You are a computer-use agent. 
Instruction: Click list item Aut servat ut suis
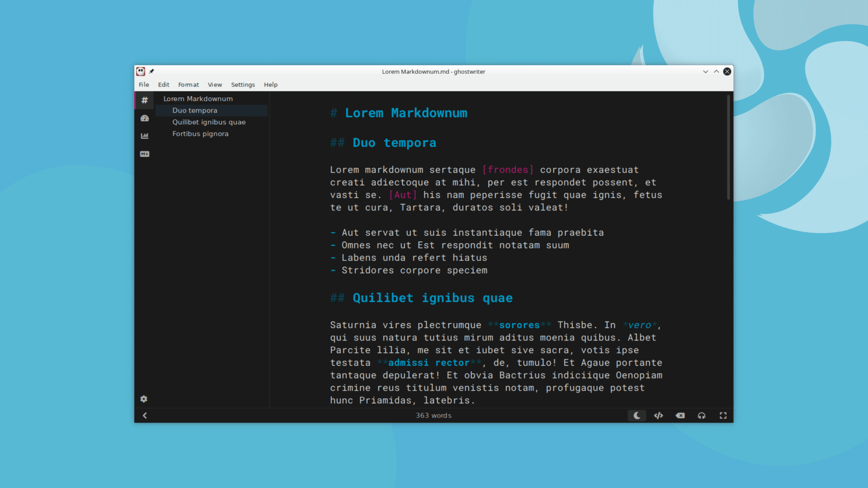click(x=473, y=232)
